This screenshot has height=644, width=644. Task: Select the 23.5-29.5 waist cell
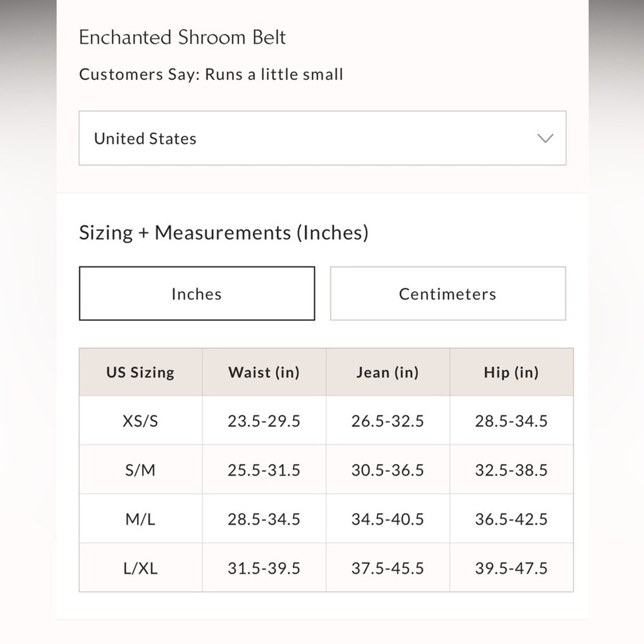click(264, 420)
